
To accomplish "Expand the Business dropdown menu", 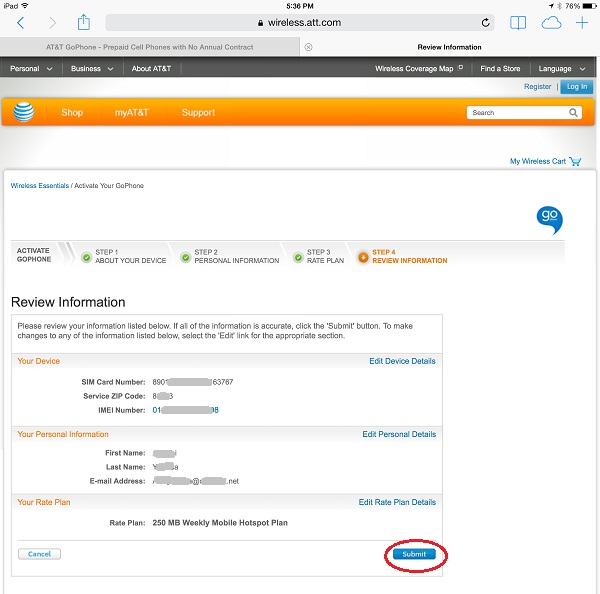I will (x=92, y=69).
